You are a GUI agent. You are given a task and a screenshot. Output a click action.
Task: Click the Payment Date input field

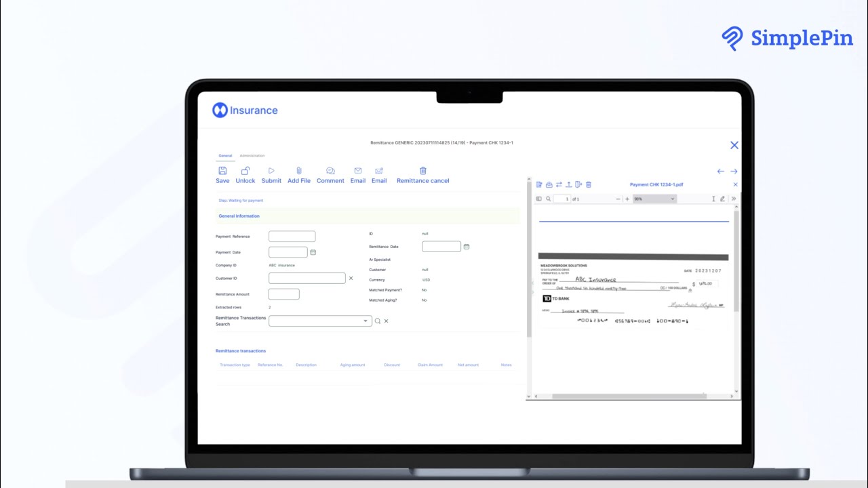[288, 252]
